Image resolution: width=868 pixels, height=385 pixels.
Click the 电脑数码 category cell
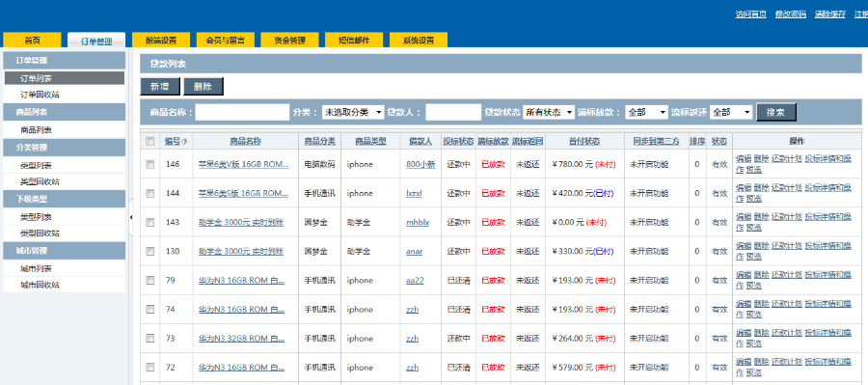coord(319,164)
